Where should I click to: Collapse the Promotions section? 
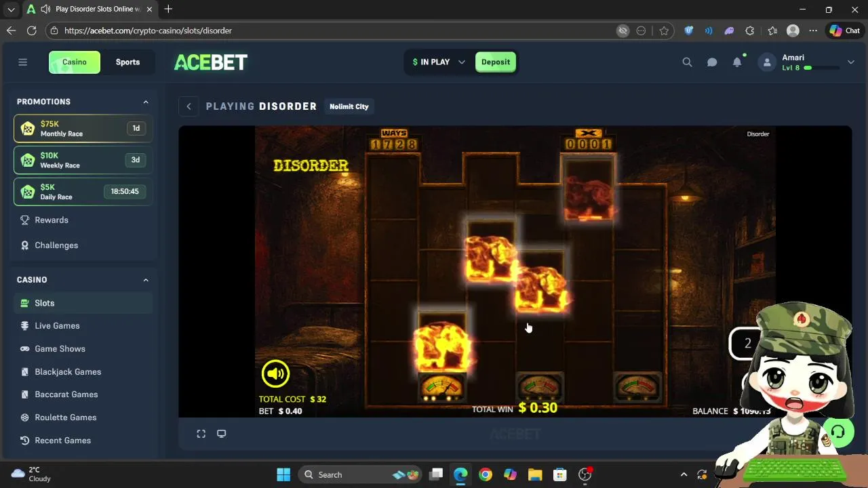coord(146,102)
